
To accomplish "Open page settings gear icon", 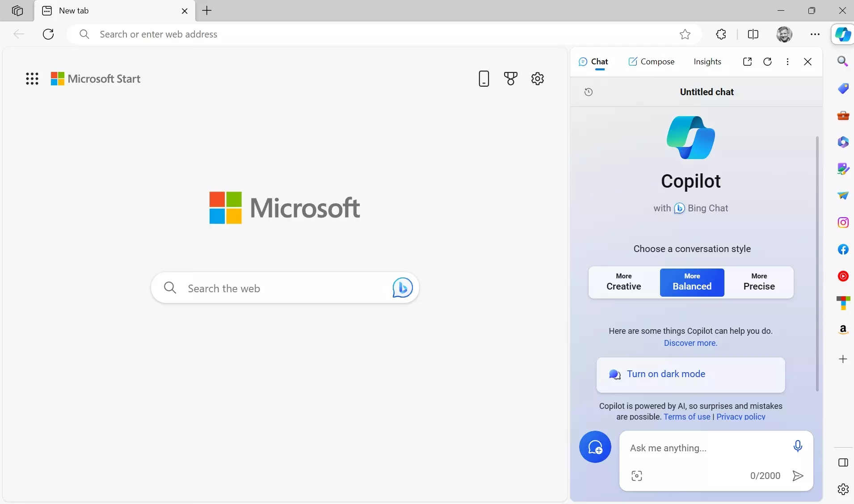I will pos(538,79).
